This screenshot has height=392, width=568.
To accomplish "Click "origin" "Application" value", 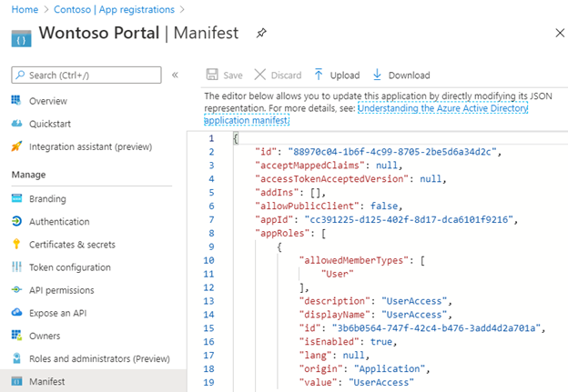I will tap(389, 369).
